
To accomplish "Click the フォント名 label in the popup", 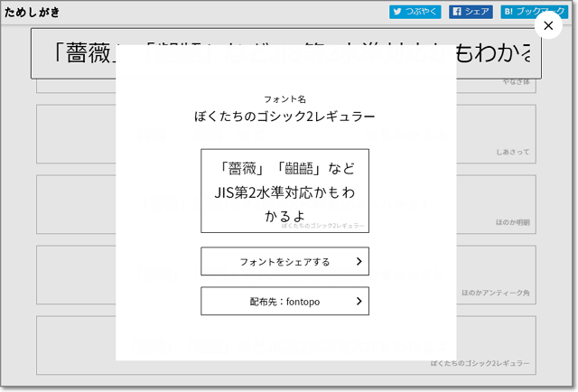I will point(284,98).
